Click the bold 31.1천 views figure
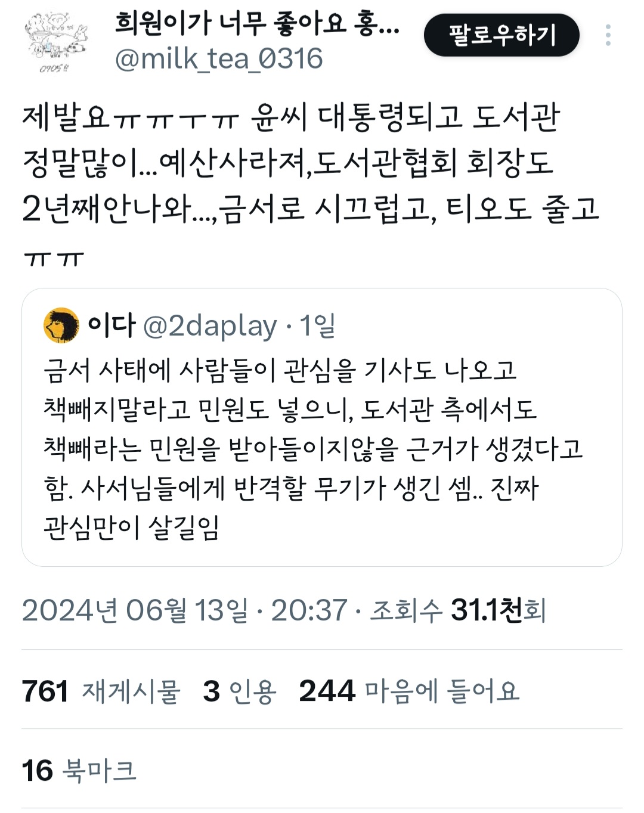The width and height of the screenshot is (644, 813). (x=486, y=610)
